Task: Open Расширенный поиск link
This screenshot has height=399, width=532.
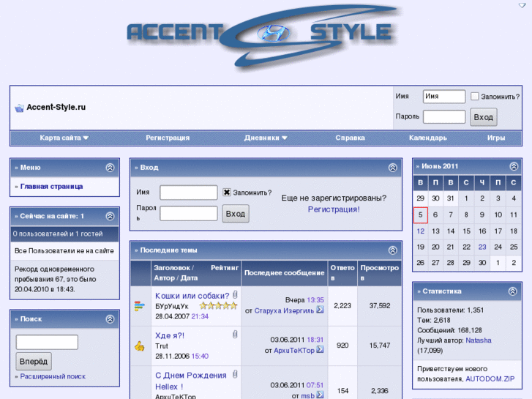Action: click(x=53, y=376)
